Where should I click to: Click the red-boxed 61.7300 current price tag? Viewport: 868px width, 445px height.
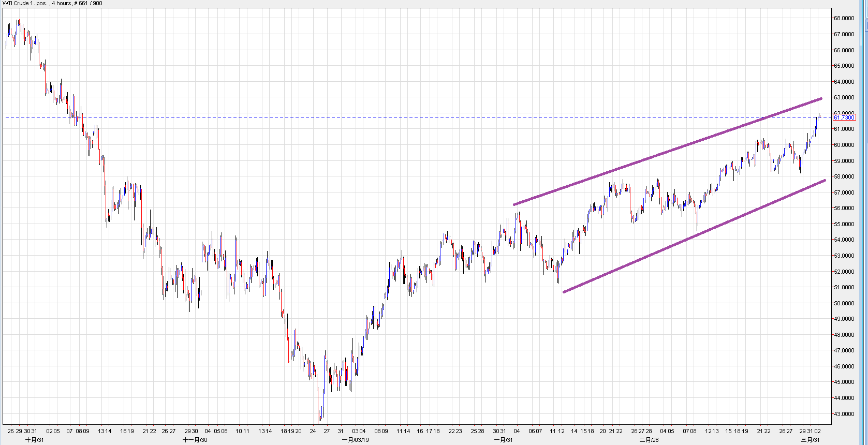[844, 117]
